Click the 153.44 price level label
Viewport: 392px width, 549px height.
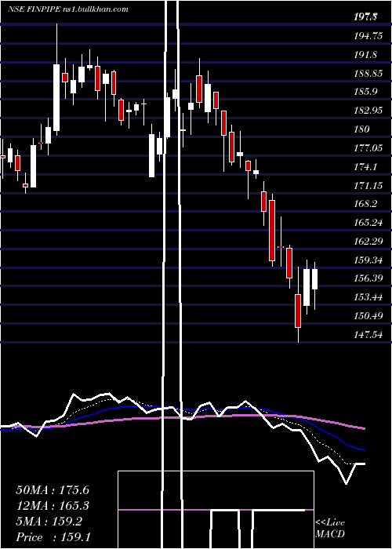tap(368, 297)
